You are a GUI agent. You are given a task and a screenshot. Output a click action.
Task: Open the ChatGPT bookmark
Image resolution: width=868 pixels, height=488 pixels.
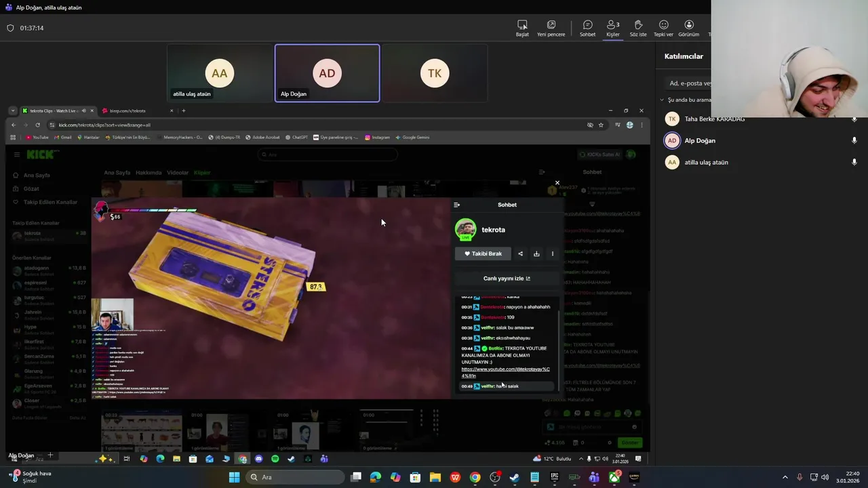[296, 137]
